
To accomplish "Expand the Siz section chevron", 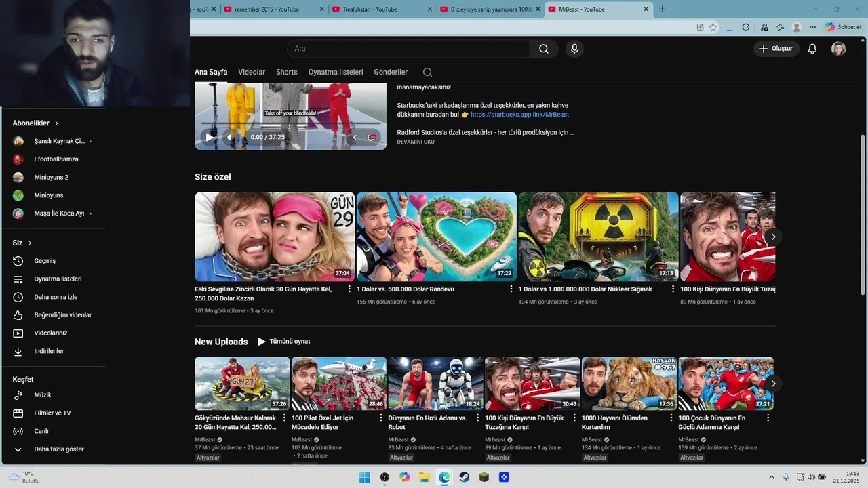I will coord(30,243).
